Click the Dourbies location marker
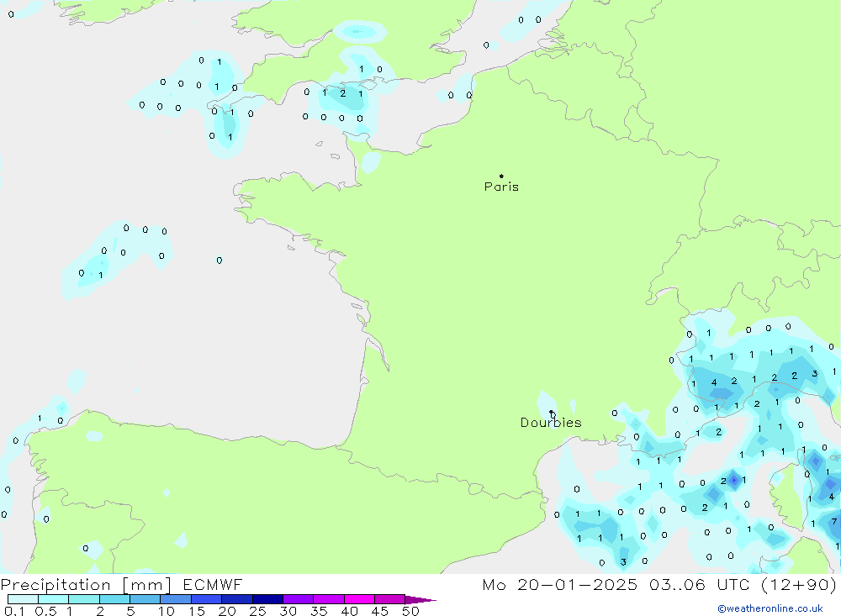 (552, 413)
